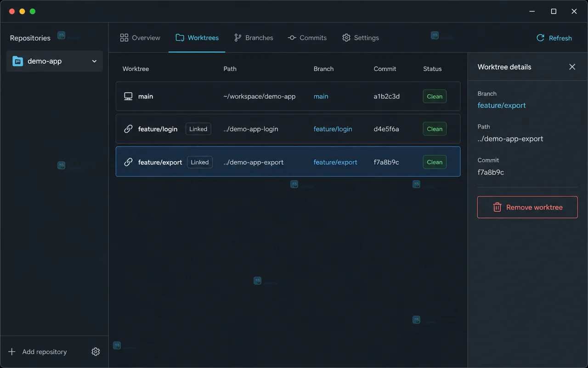The height and width of the screenshot is (368, 588).
Task: Select the main worktree name
Action: pyautogui.click(x=146, y=96)
